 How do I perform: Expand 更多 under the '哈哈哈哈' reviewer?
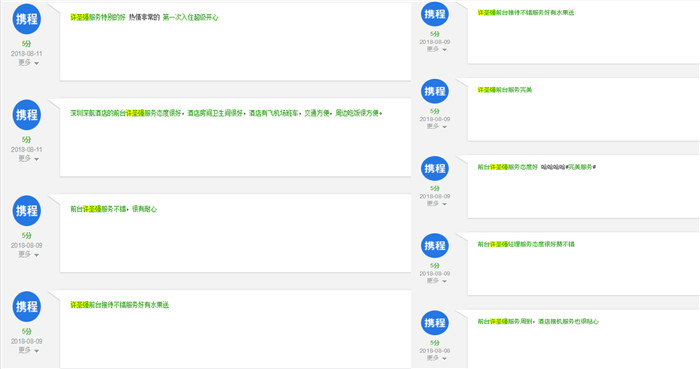[437, 203]
